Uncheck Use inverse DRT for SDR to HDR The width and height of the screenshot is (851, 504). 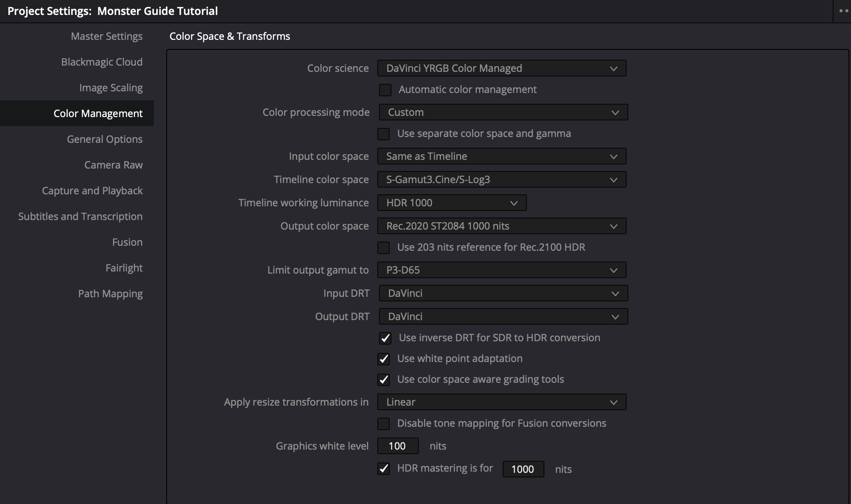385,338
